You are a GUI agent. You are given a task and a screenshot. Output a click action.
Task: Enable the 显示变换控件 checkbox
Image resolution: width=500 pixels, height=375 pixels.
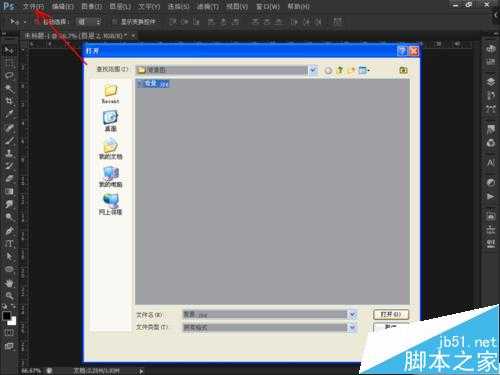point(114,22)
